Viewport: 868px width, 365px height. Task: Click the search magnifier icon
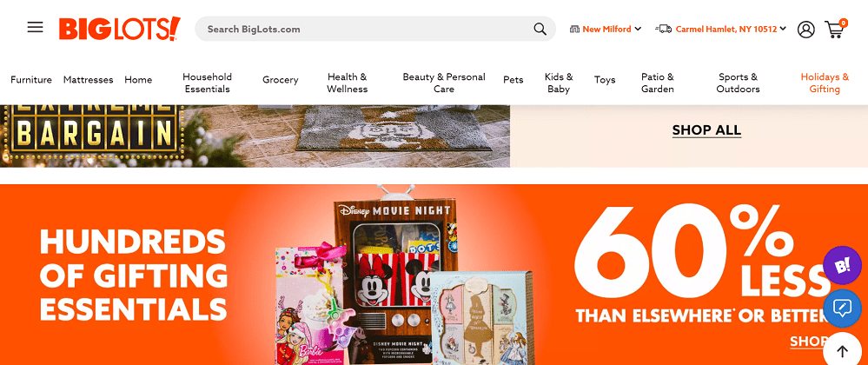coord(540,29)
